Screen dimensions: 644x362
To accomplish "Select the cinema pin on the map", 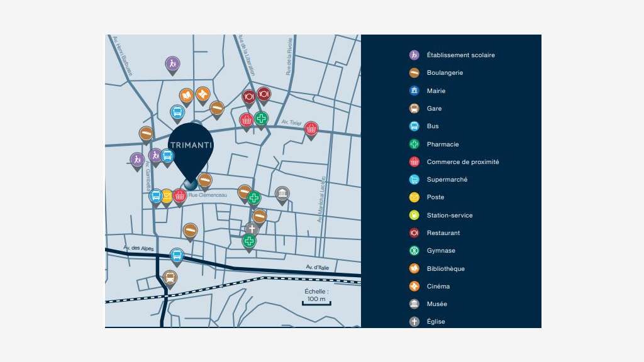I will pyautogui.click(x=203, y=96).
